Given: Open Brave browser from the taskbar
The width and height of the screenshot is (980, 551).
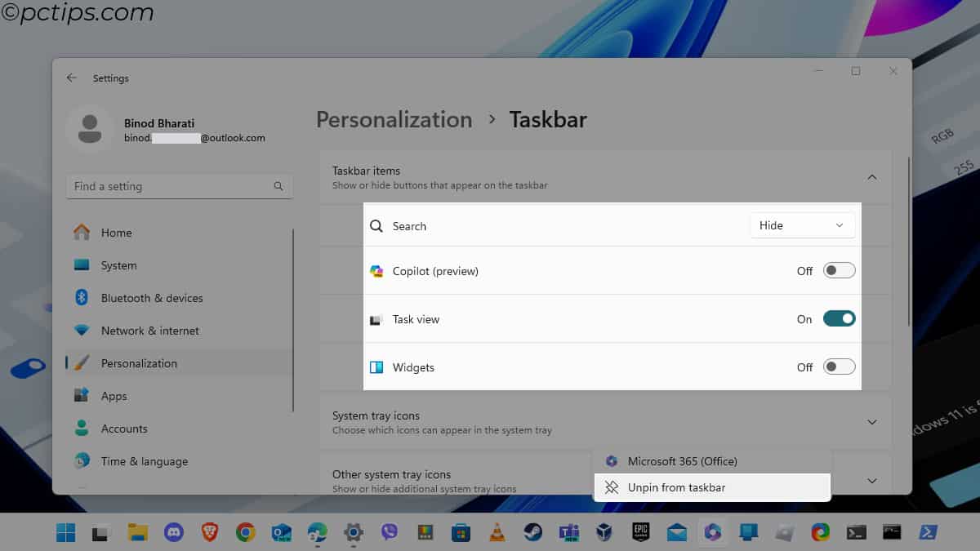Looking at the screenshot, I should [x=209, y=533].
